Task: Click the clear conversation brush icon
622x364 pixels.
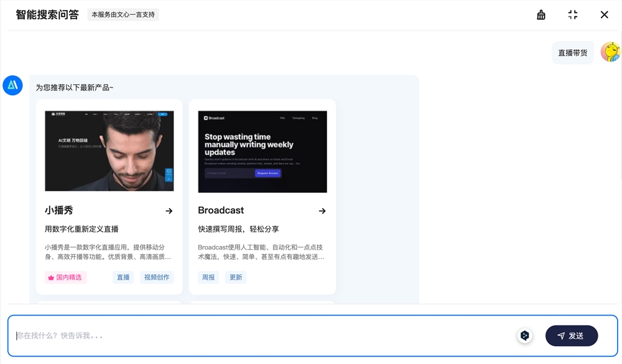Action: 541,14
